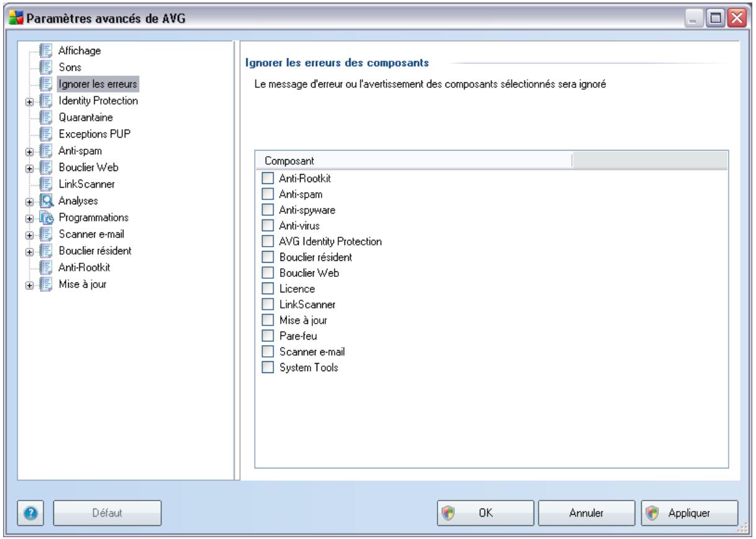The width and height of the screenshot is (756, 539).
Task: Click the Anti-spam tree icon in sidebar
Action: 45,151
